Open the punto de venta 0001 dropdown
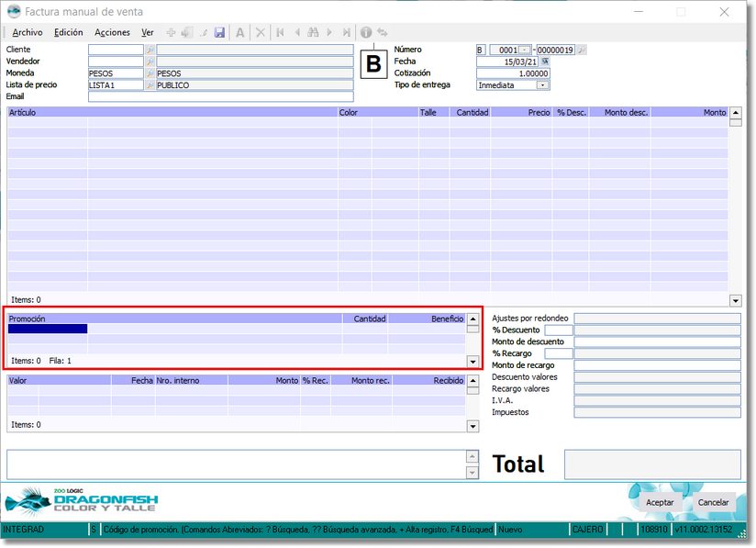The height and width of the screenshot is (548, 756). (x=525, y=50)
